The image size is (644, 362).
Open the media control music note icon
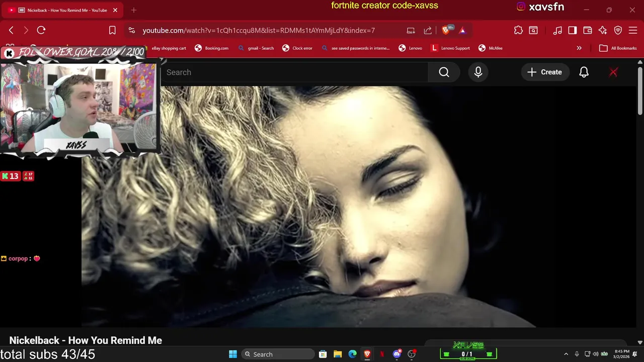point(557,30)
